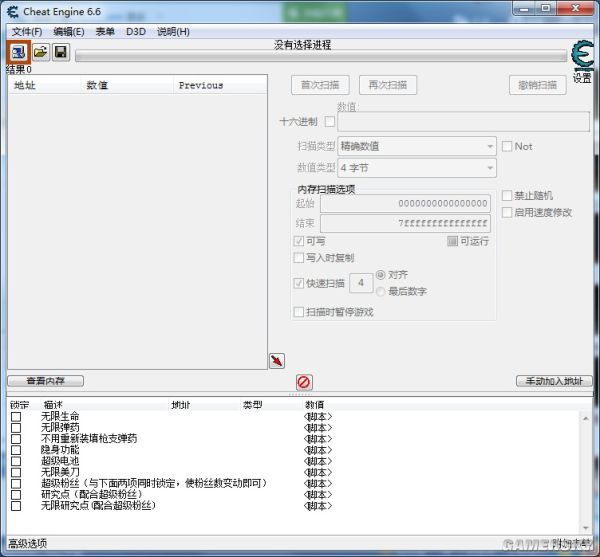
Task: Click the fast scan alignment value field
Action: (361, 283)
